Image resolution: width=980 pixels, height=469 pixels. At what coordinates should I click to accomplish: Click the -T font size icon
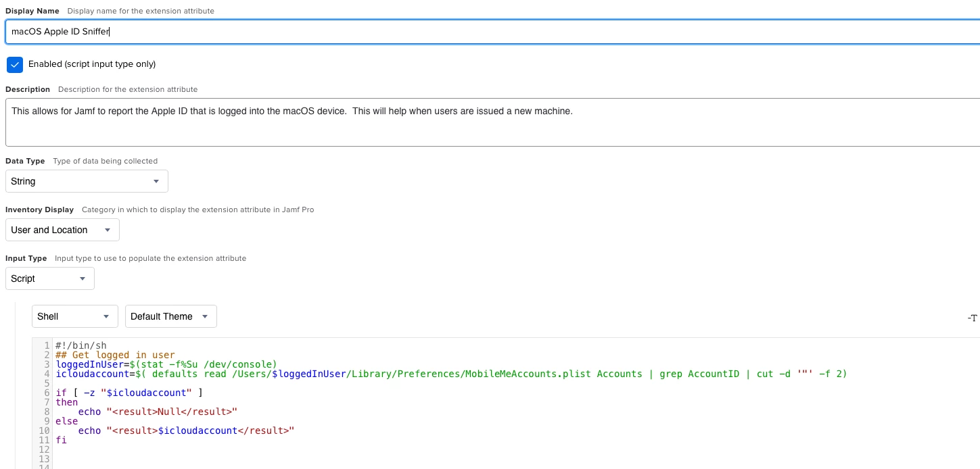972,318
